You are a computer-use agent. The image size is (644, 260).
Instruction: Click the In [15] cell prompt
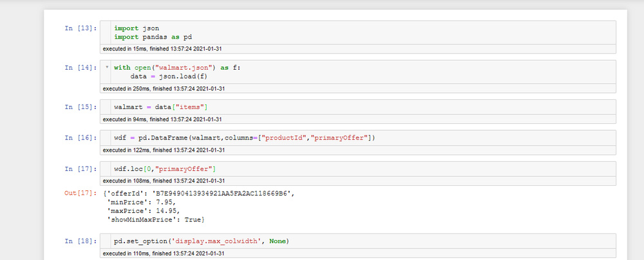80,106
